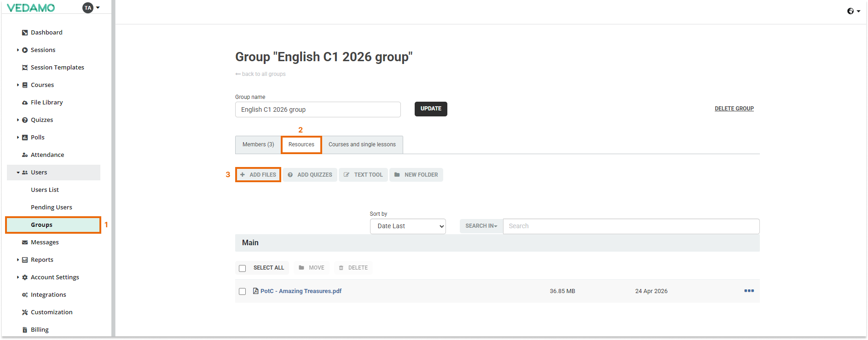Go back to all groups link
Viewport: 868px width, 340px height.
[x=260, y=74]
